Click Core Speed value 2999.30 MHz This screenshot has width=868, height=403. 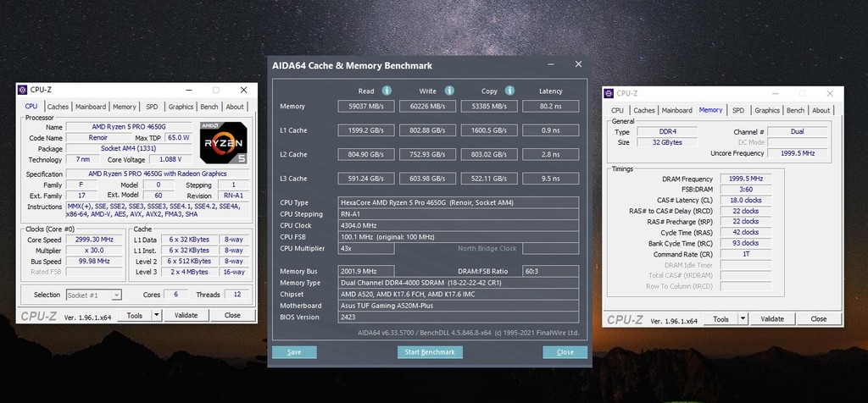94,240
